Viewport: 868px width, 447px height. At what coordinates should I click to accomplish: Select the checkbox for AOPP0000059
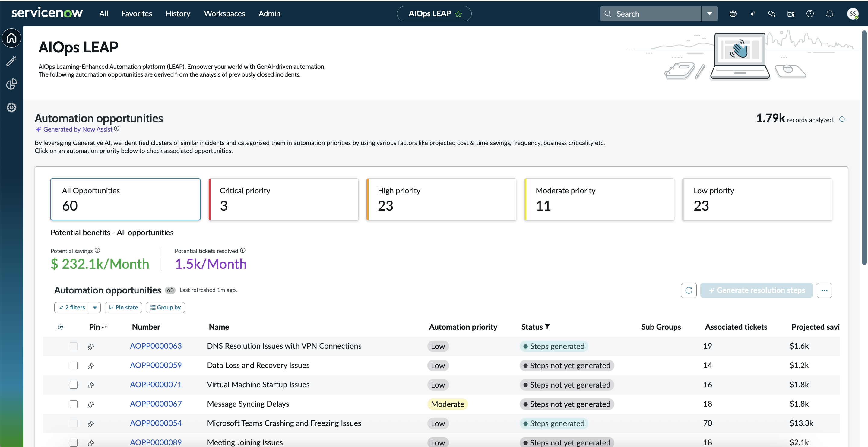pos(74,366)
